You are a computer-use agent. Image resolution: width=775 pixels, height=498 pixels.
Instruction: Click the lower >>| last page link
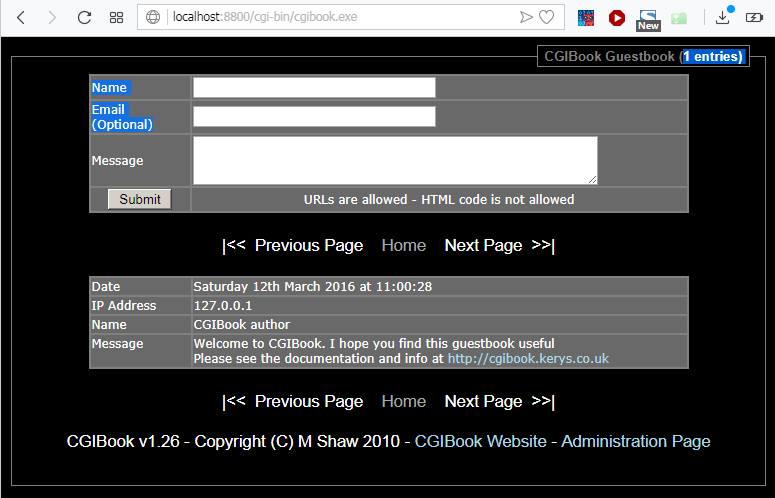coord(543,401)
